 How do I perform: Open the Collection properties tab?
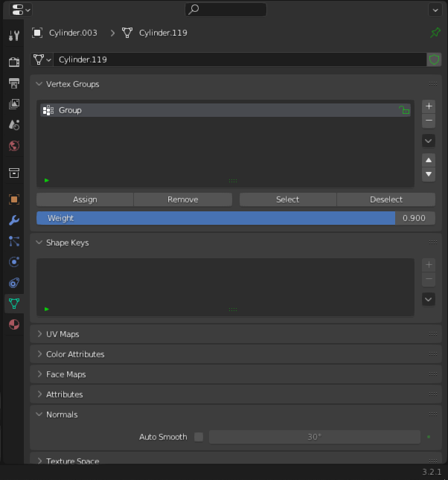coord(14,173)
